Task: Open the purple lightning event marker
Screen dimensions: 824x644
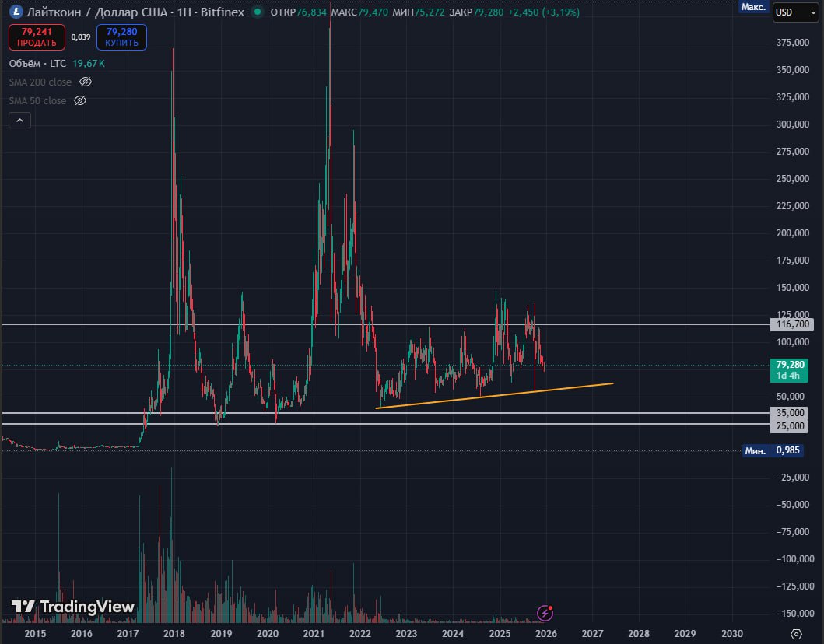Action: 545,614
